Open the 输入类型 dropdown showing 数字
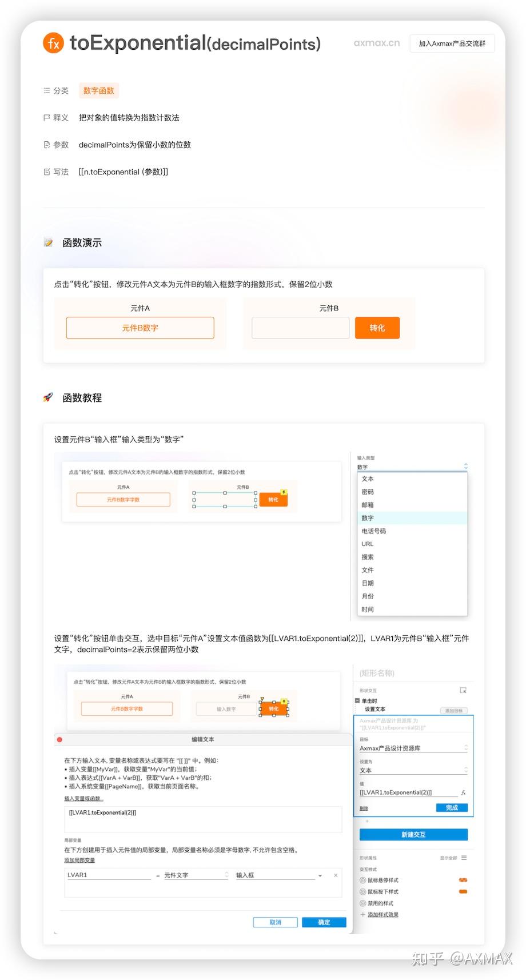The width and height of the screenshot is (526, 980). click(412, 467)
